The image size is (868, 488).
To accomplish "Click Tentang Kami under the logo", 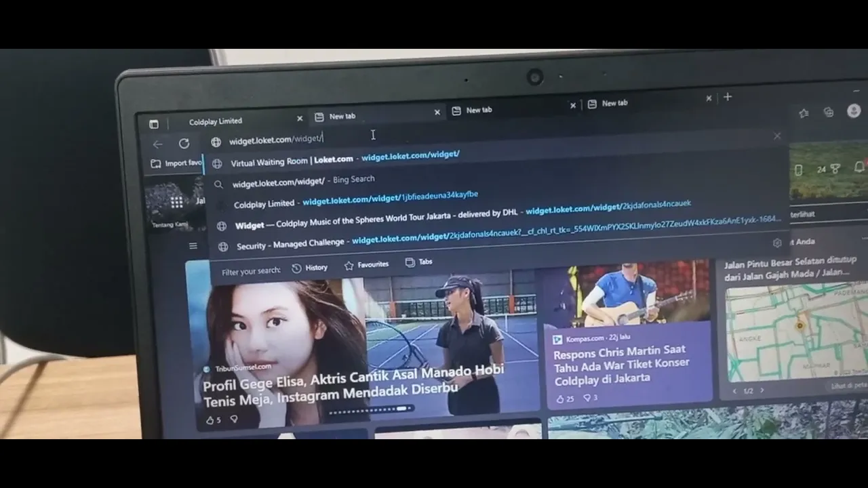I will pyautogui.click(x=170, y=224).
